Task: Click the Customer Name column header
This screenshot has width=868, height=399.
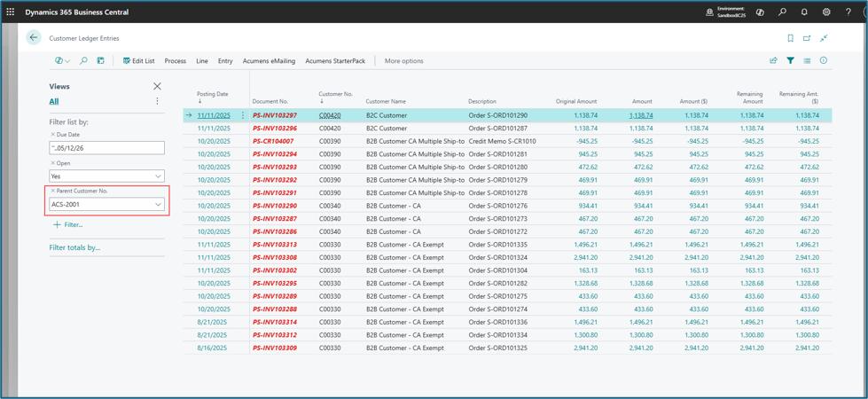Action: tap(386, 102)
